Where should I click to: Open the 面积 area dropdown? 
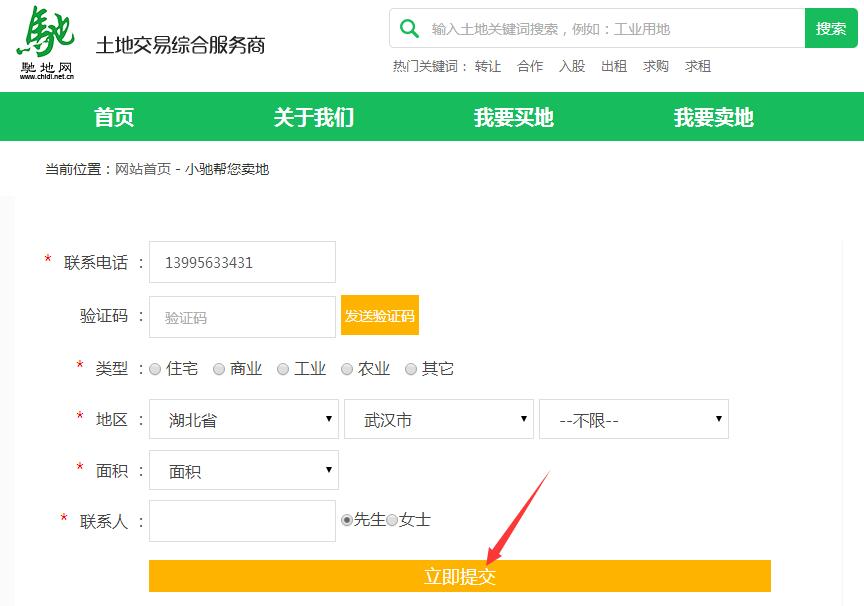[x=244, y=470]
